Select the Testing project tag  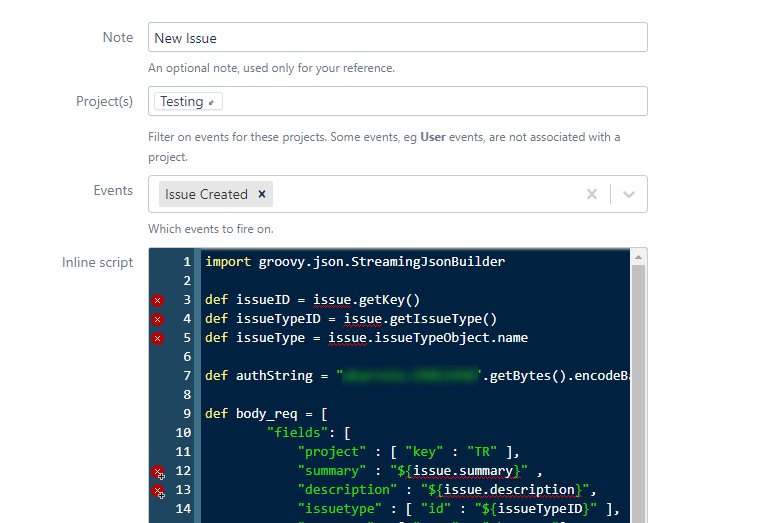[x=188, y=102]
